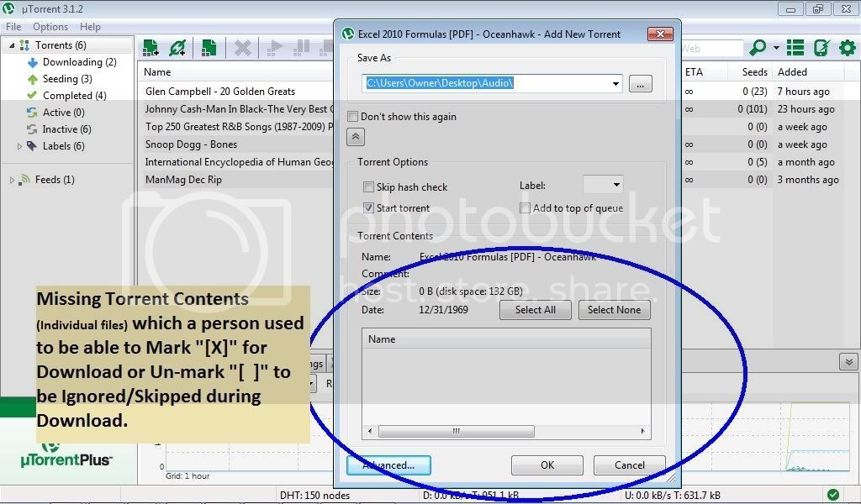Open the Help menu
Viewport: 861px width, 504px height.
pyautogui.click(x=90, y=26)
